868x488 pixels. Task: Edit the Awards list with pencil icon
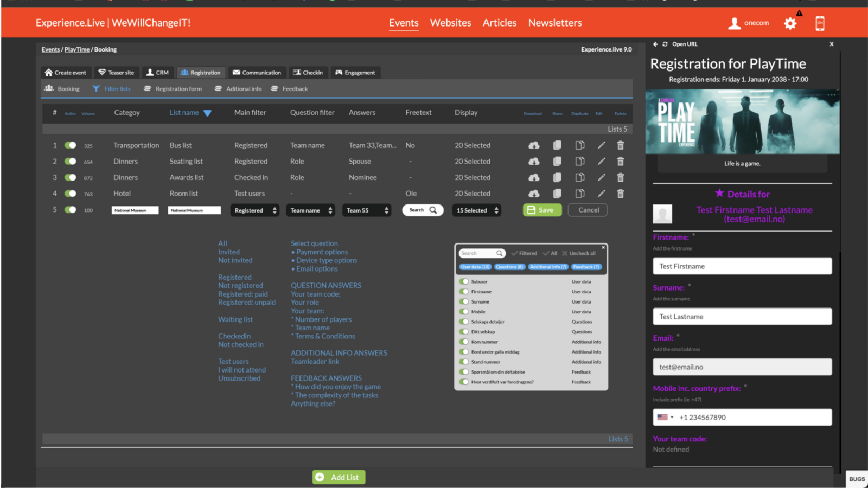click(x=601, y=177)
